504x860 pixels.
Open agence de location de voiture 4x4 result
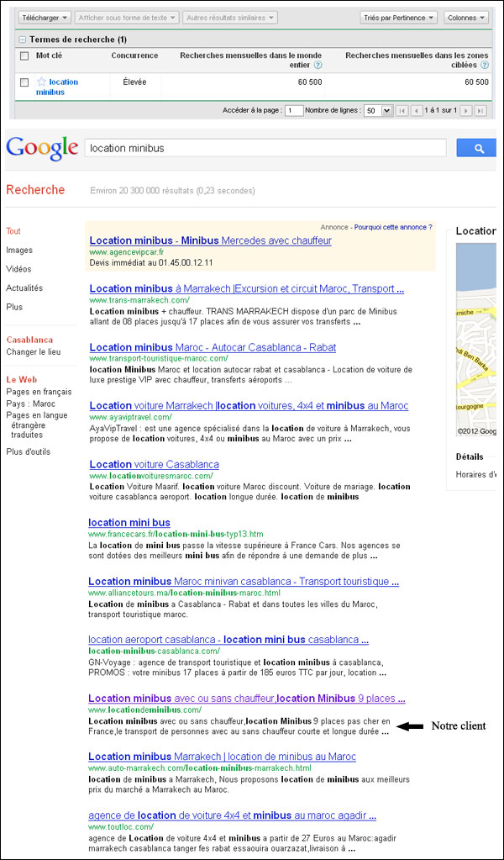click(233, 815)
